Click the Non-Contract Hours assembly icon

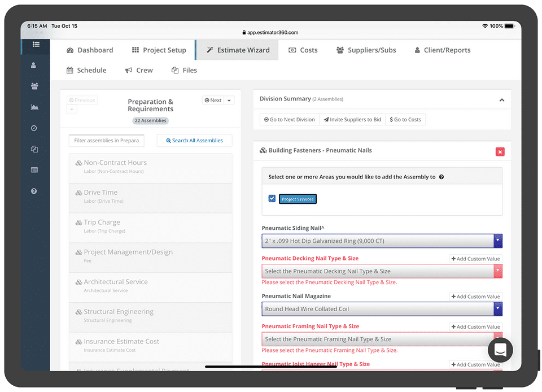79,163
